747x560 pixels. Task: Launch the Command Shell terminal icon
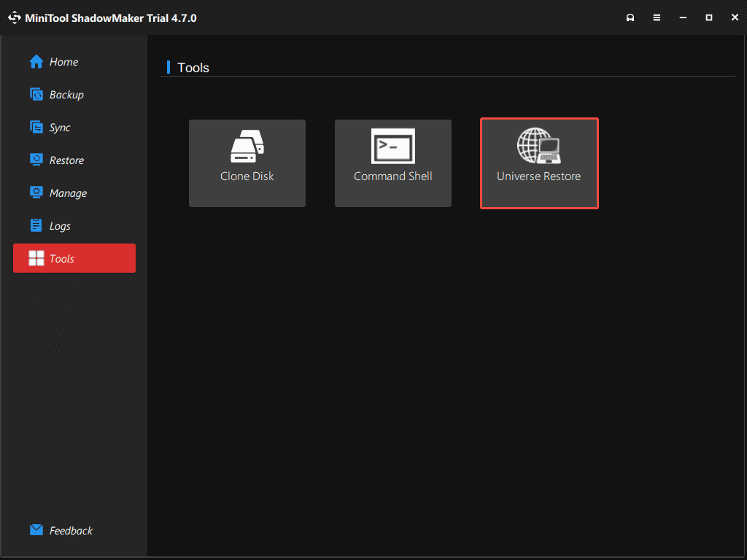pos(392,146)
